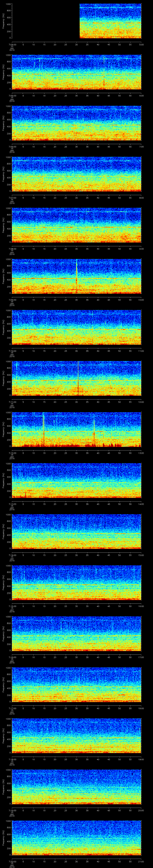Click the 5:00 end label of the first spectrogram
The width and height of the screenshot is (153, 868).
click(141, 44)
